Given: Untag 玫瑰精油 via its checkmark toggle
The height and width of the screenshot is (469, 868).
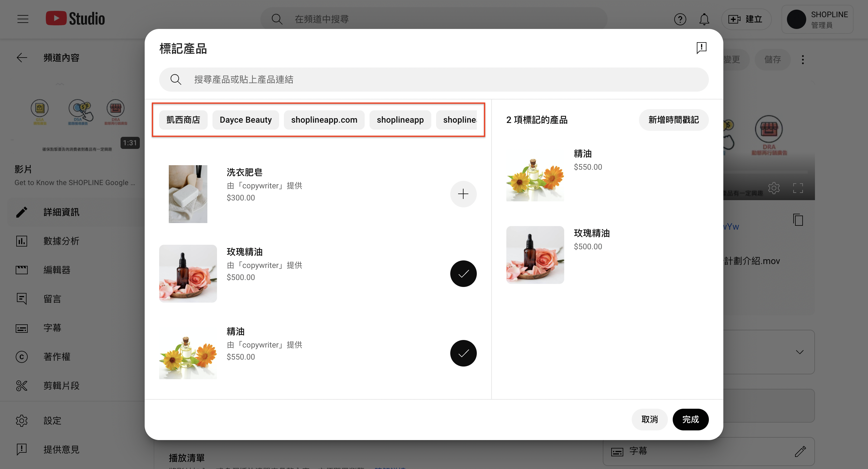Looking at the screenshot, I should pos(463,274).
